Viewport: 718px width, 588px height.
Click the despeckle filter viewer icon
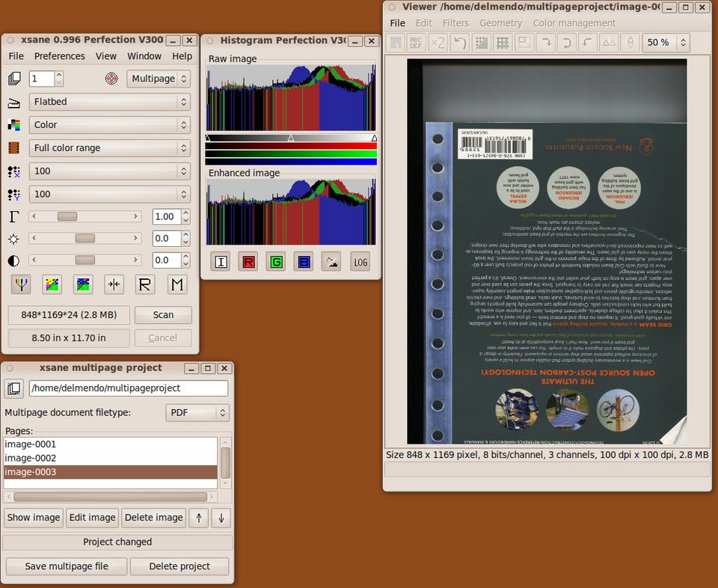(x=481, y=43)
